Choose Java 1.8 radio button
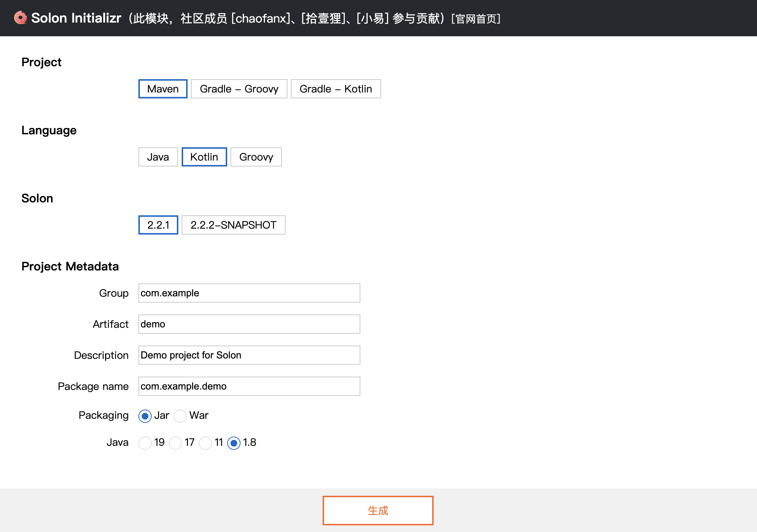Screen dimensions: 757x532 click(x=234, y=443)
